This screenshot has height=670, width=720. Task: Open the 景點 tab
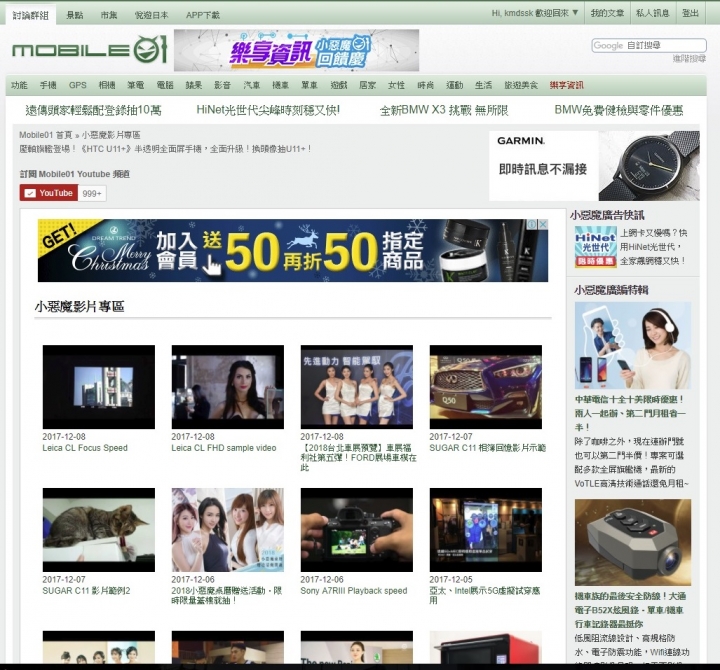[x=75, y=15]
